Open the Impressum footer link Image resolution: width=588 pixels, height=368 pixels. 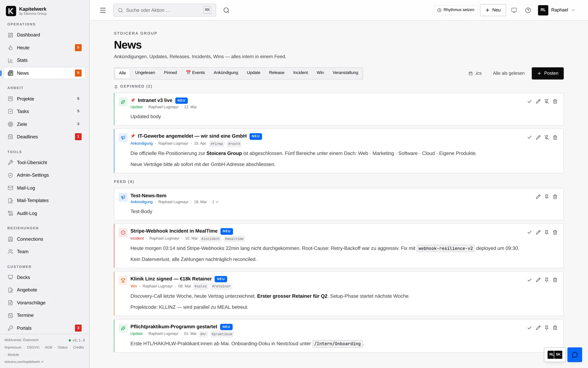pos(13,348)
